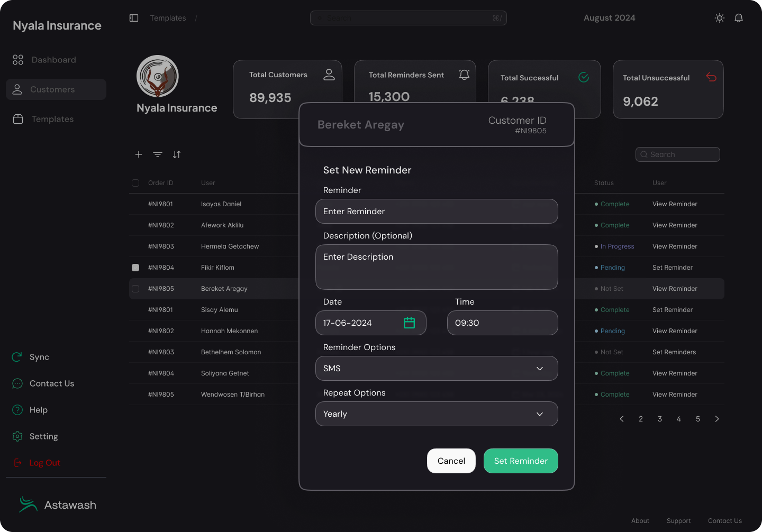Image resolution: width=762 pixels, height=532 pixels.
Task: Open notifications bell in top bar
Action: 739,18
